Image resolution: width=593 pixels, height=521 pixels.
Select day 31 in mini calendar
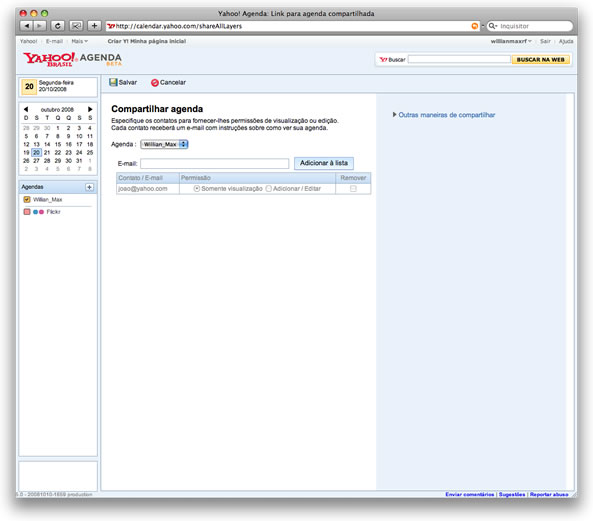[79, 161]
